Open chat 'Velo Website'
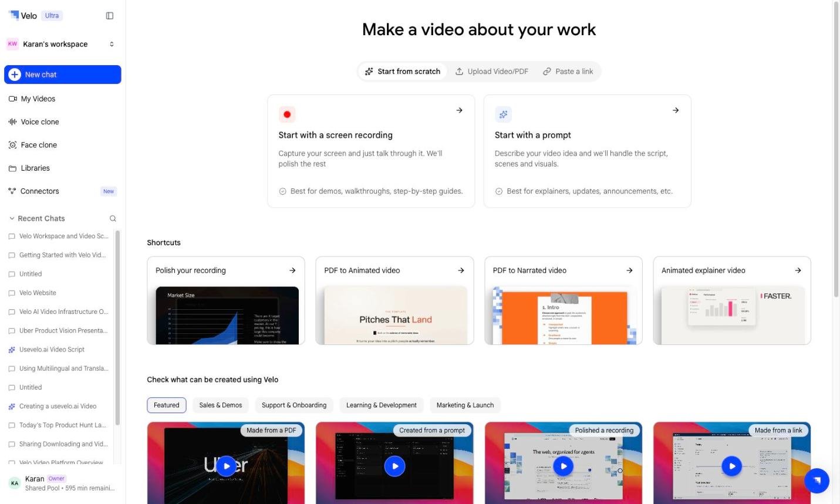Image resolution: width=840 pixels, height=504 pixels. (x=59, y=293)
